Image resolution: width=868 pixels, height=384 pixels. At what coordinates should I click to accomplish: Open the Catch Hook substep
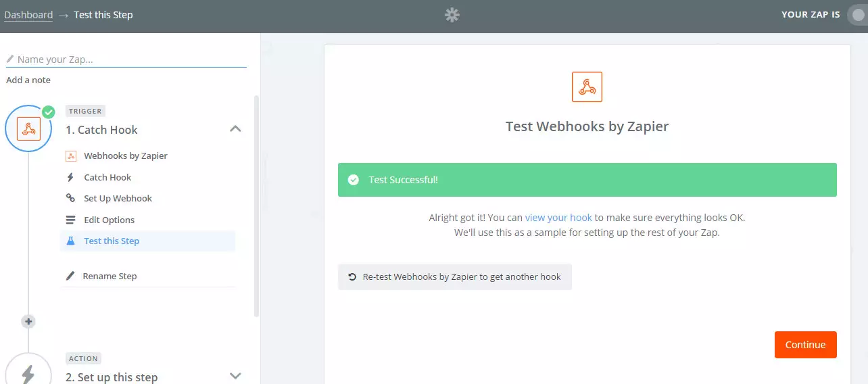point(107,177)
